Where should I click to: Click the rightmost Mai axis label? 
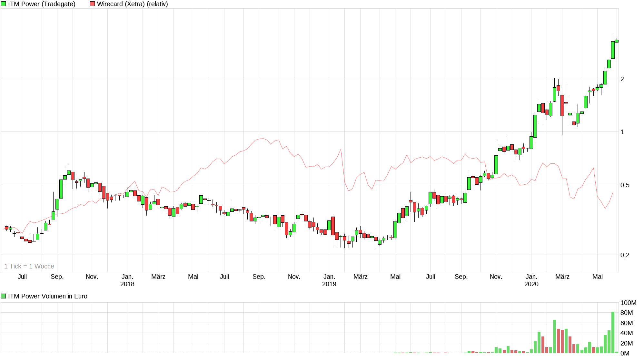pos(597,277)
